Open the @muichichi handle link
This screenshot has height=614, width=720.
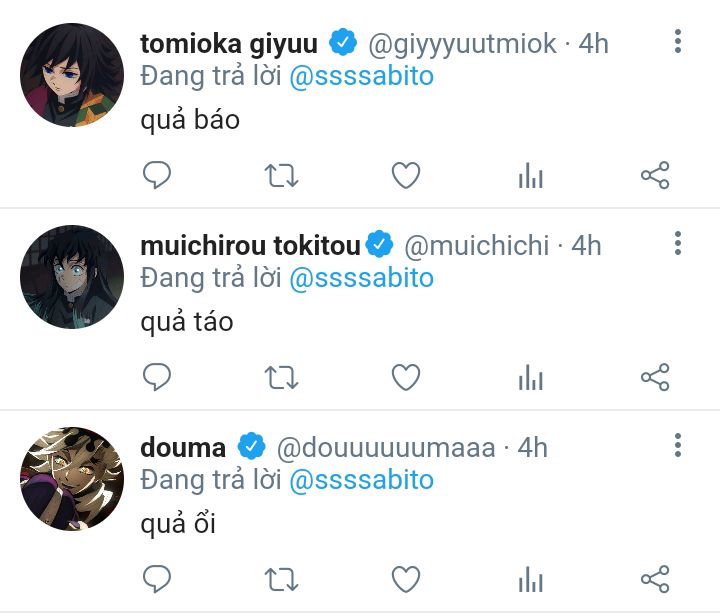point(476,244)
